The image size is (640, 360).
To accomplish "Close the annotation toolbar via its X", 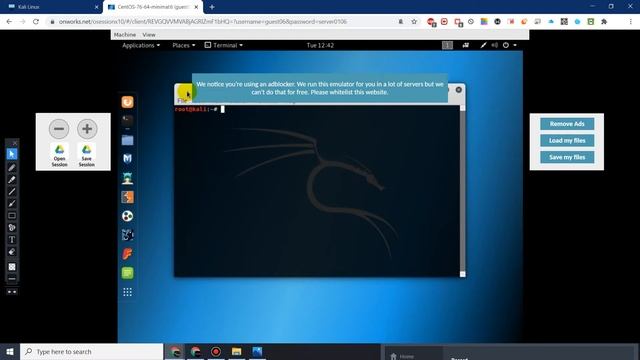I will [x=15, y=143].
